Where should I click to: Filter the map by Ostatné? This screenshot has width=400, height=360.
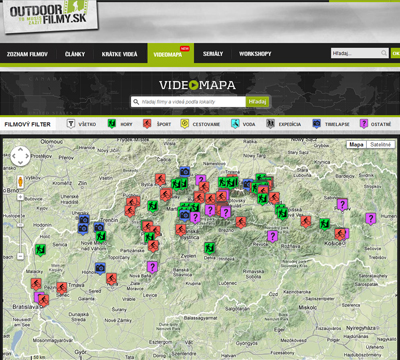[x=376, y=124]
